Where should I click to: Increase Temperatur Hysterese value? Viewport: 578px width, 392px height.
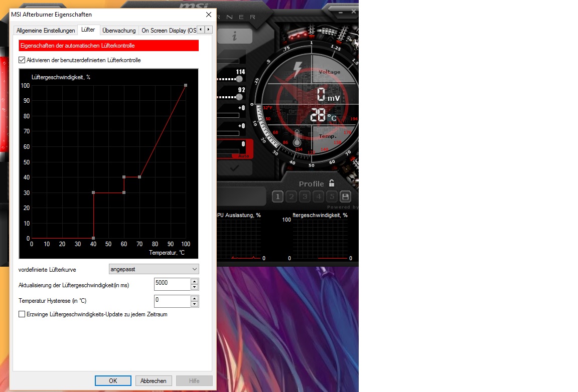pyautogui.click(x=195, y=298)
